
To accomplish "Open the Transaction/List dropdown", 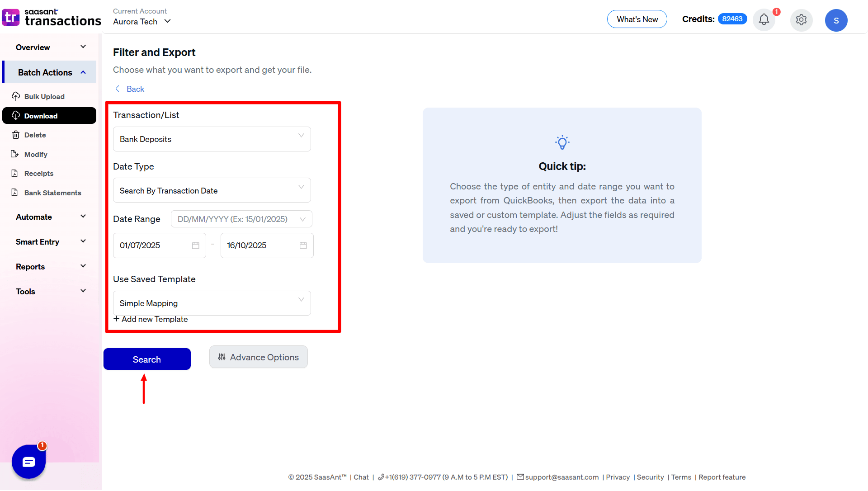I will 212,139.
